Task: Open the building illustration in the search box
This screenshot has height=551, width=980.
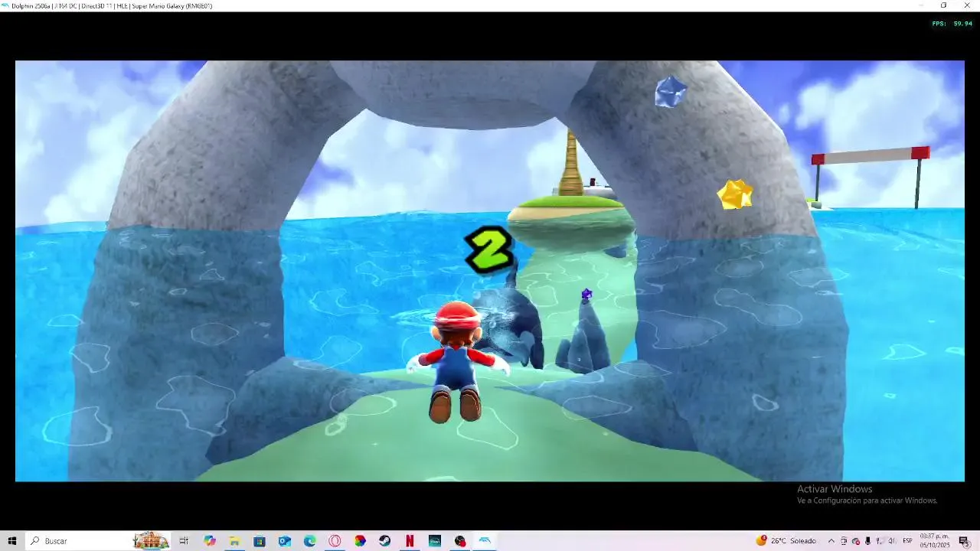Action: tap(152, 541)
